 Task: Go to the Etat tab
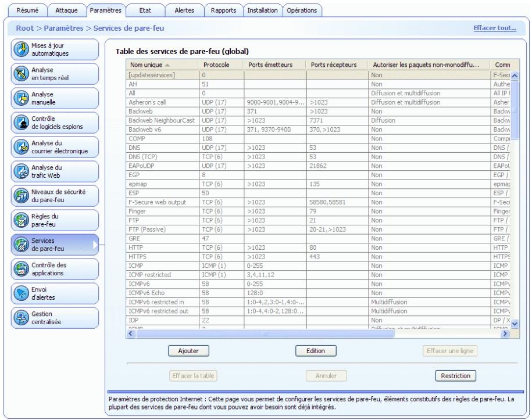tap(145, 10)
